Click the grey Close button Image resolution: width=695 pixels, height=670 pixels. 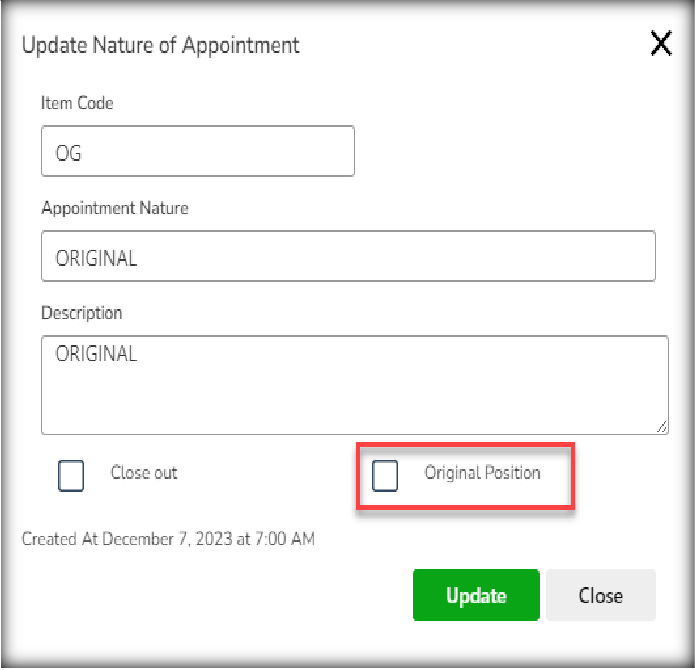pos(600,595)
